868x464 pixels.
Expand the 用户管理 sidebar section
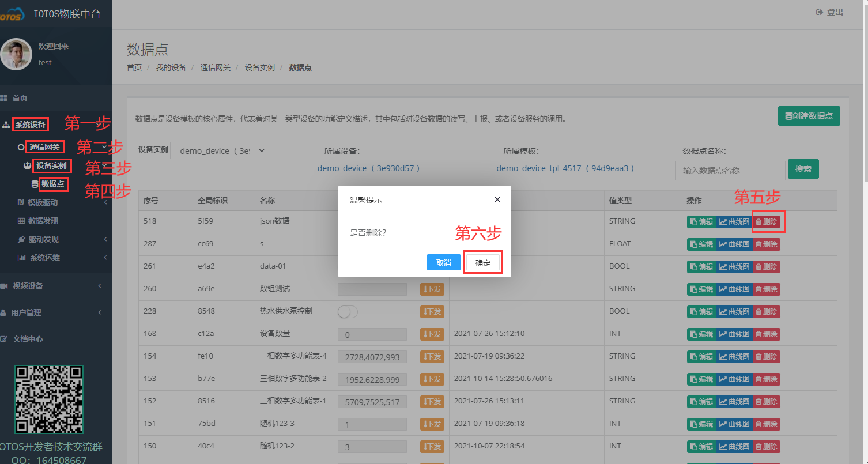click(x=31, y=312)
